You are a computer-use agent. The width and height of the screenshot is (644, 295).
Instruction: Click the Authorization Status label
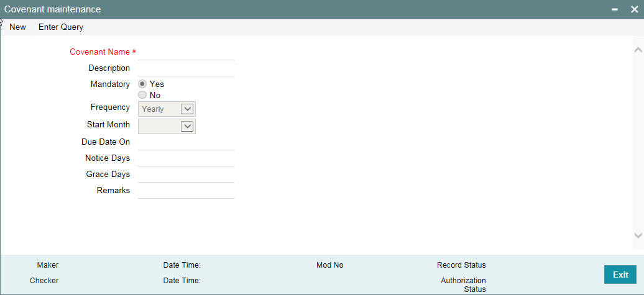point(463,284)
